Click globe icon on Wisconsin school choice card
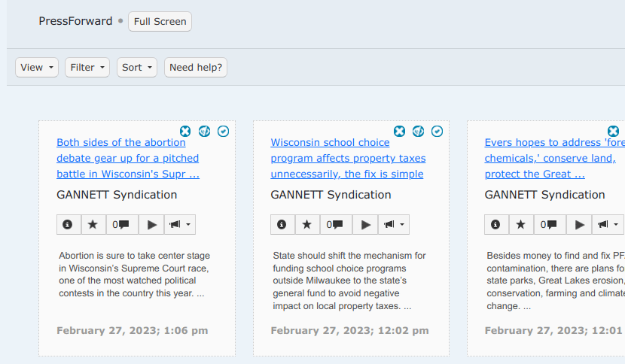625x364 pixels. [x=418, y=131]
